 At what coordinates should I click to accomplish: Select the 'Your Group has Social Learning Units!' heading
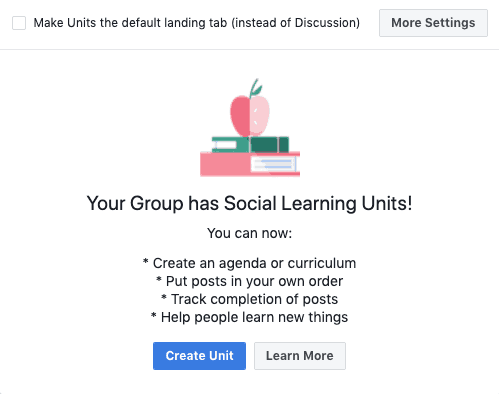[249, 203]
